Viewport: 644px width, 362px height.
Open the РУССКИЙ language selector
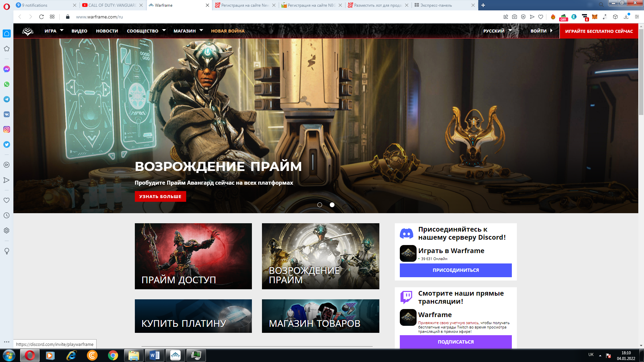497,31
